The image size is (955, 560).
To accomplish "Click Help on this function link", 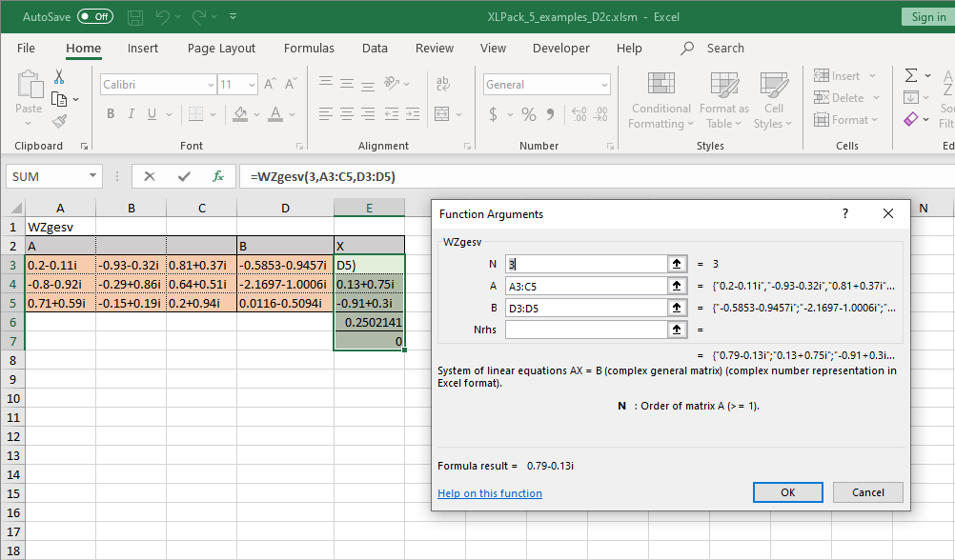I will pyautogui.click(x=490, y=493).
